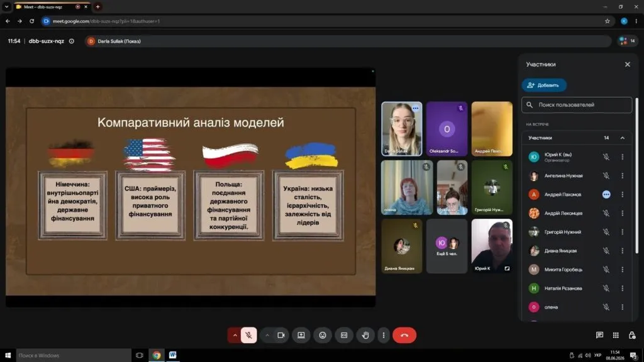
Task: Select Oleksandr So... purple avatar tile
Action: [447, 129]
